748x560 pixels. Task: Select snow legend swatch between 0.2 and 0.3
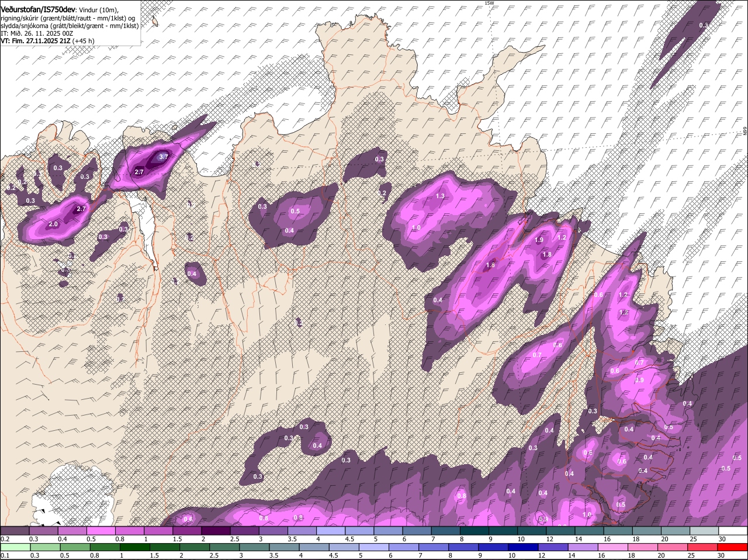pyautogui.click(x=15, y=530)
